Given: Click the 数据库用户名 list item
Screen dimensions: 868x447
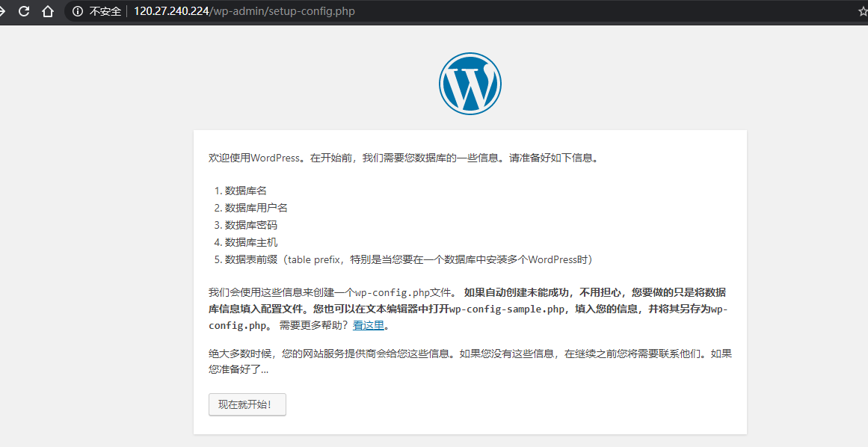Looking at the screenshot, I should (x=256, y=208).
